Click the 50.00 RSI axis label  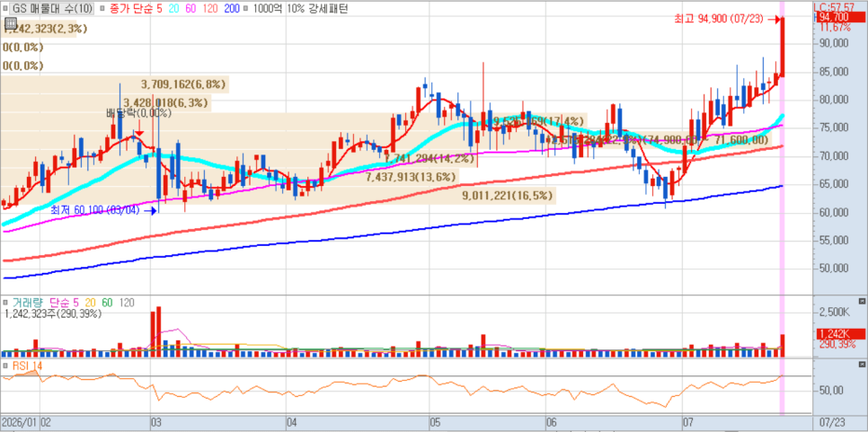[x=832, y=391]
